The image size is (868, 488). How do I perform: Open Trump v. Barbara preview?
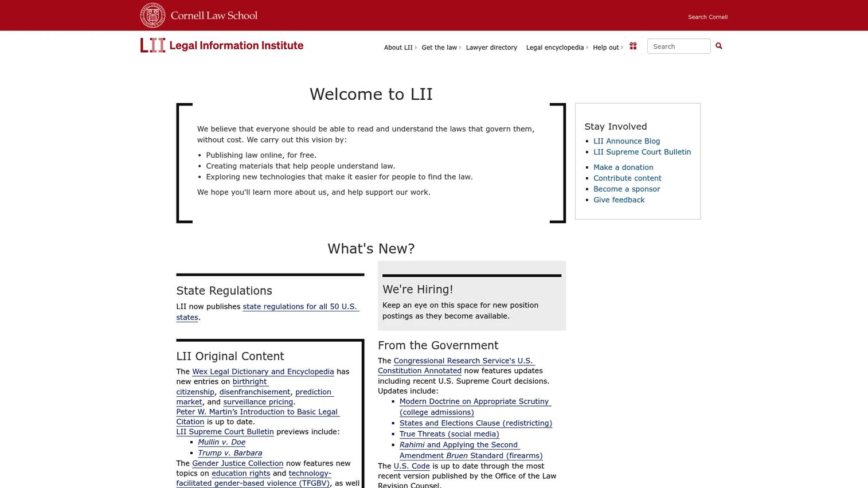(230, 453)
